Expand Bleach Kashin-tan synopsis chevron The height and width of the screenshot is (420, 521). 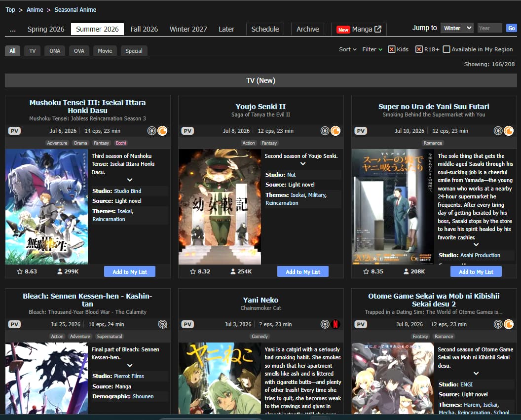point(130,365)
